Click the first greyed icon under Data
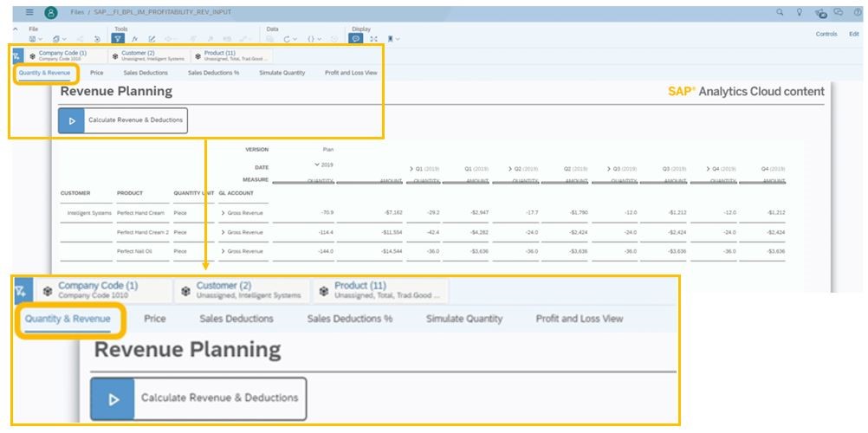The width and height of the screenshot is (868, 433). click(x=270, y=39)
